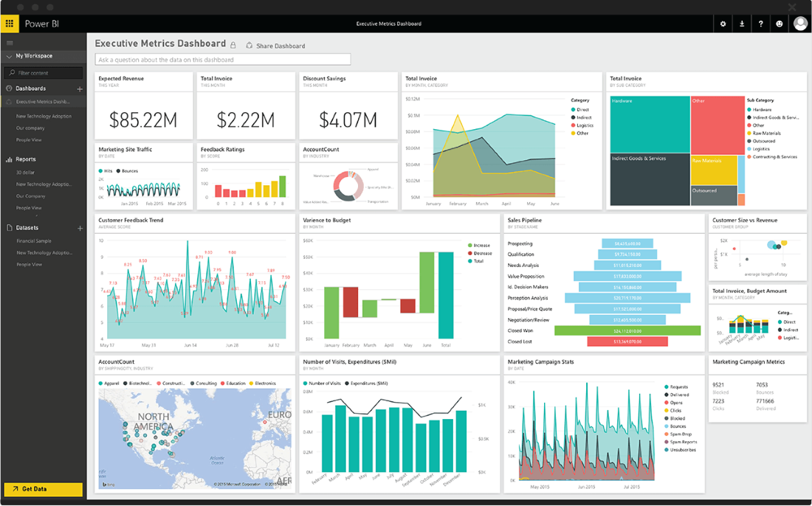Viewport: 812px width, 506px height.
Task: Click the download icon in the top bar
Action: coord(742,24)
